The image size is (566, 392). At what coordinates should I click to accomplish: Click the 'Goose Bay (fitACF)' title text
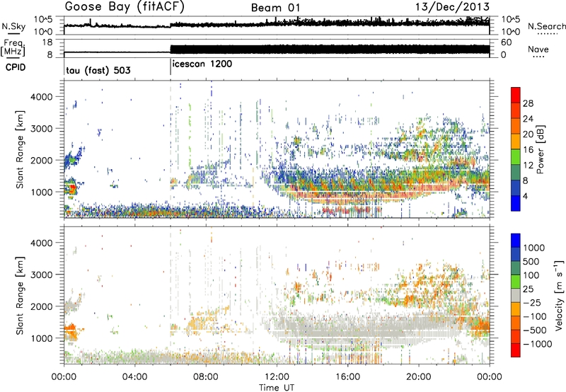[x=125, y=7]
